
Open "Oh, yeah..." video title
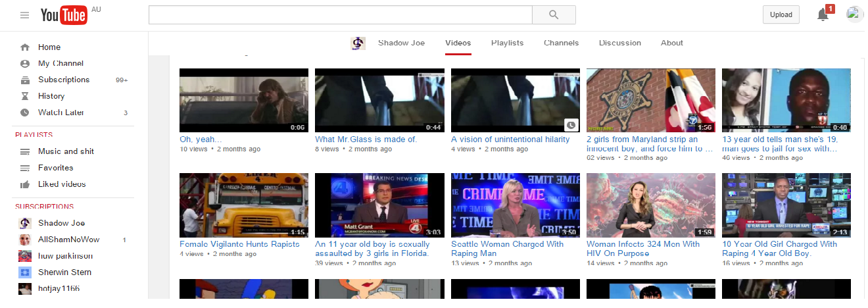201,140
